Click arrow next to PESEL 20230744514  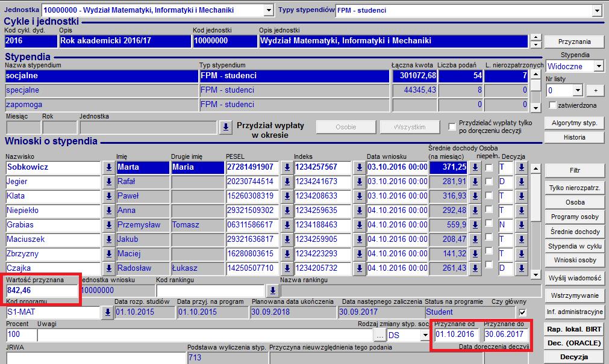287,182
